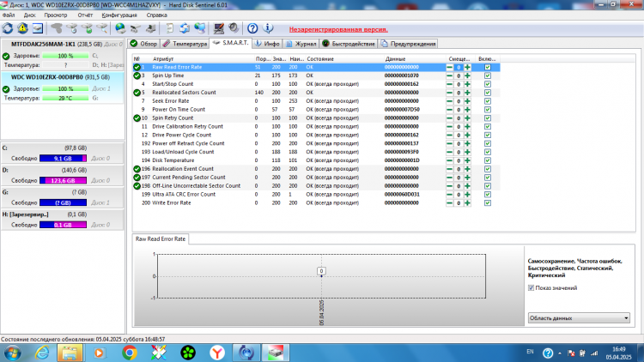Uncheck enable checkbox for Ultra ATA CRC Error Count
644x362 pixels.
tap(488, 195)
